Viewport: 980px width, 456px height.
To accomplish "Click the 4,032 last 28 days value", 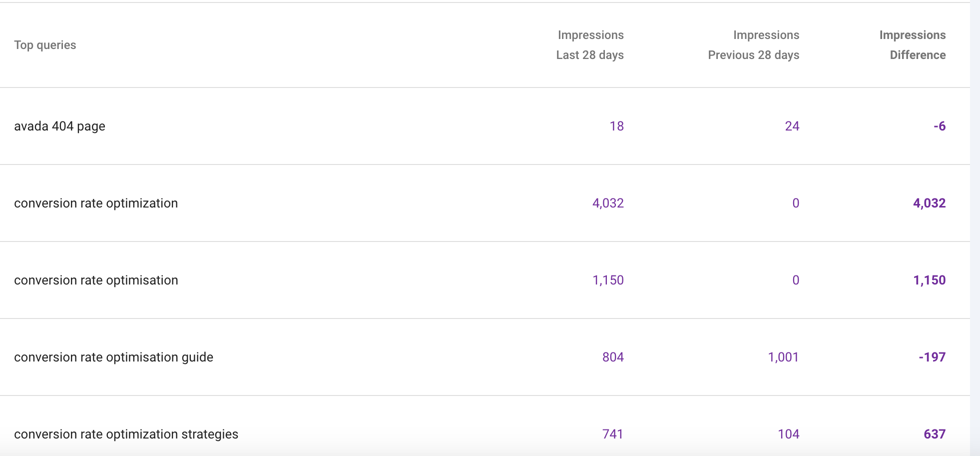I will pos(608,203).
